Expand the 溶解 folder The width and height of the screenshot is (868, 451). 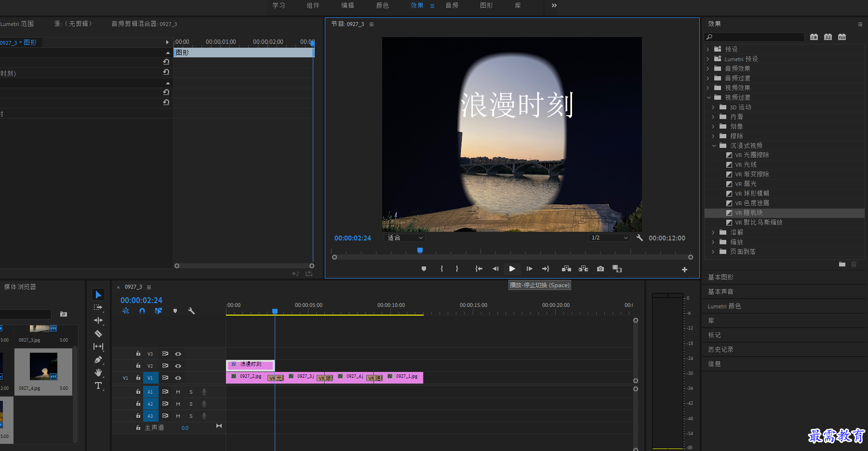[713, 232]
